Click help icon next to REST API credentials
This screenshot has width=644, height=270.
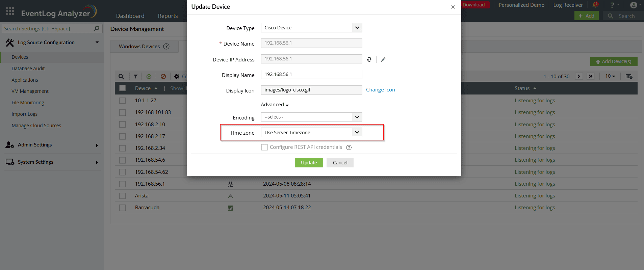click(x=349, y=147)
